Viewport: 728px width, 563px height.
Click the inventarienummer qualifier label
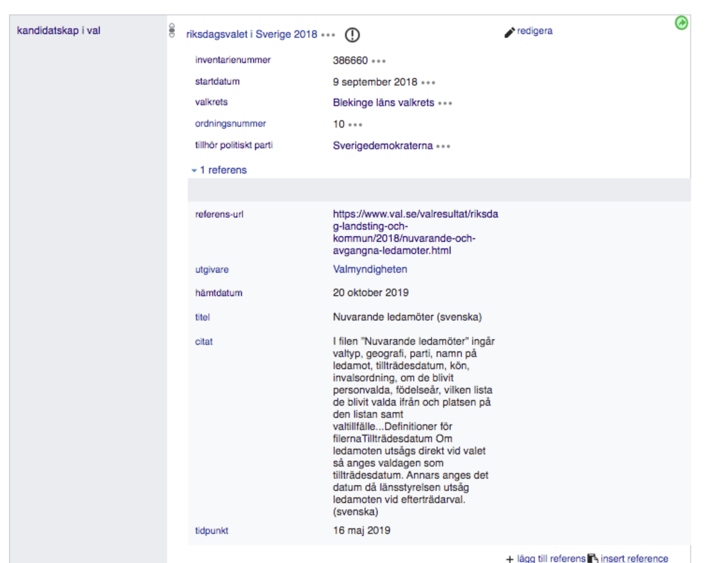pyautogui.click(x=232, y=60)
